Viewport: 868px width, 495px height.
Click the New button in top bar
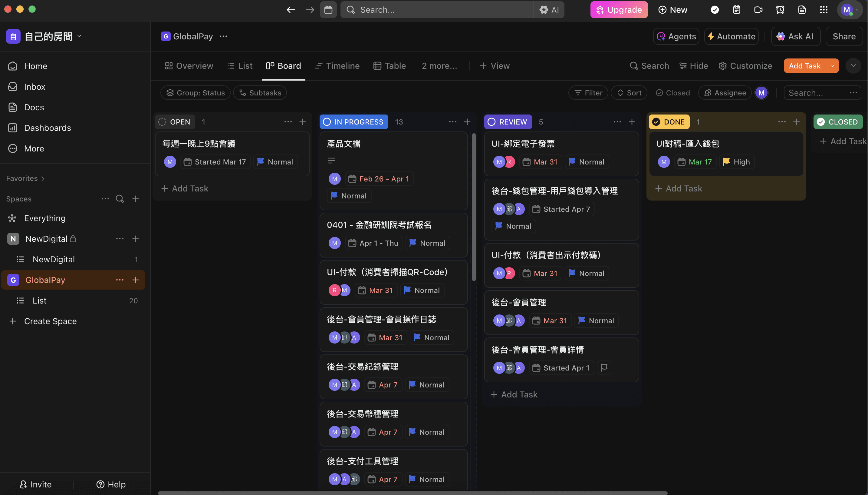(x=672, y=10)
